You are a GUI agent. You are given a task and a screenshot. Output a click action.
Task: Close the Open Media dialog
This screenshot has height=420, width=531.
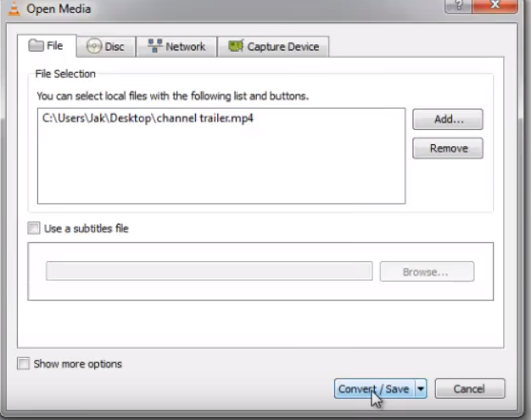click(495, 6)
